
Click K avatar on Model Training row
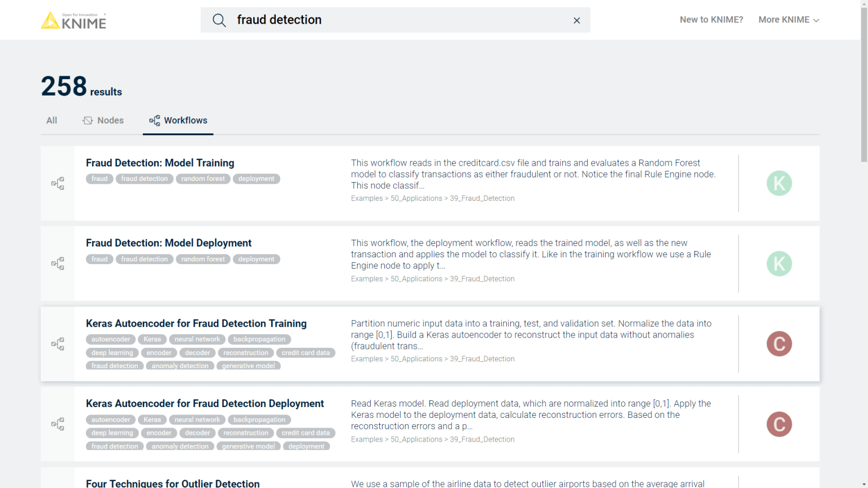click(x=779, y=183)
